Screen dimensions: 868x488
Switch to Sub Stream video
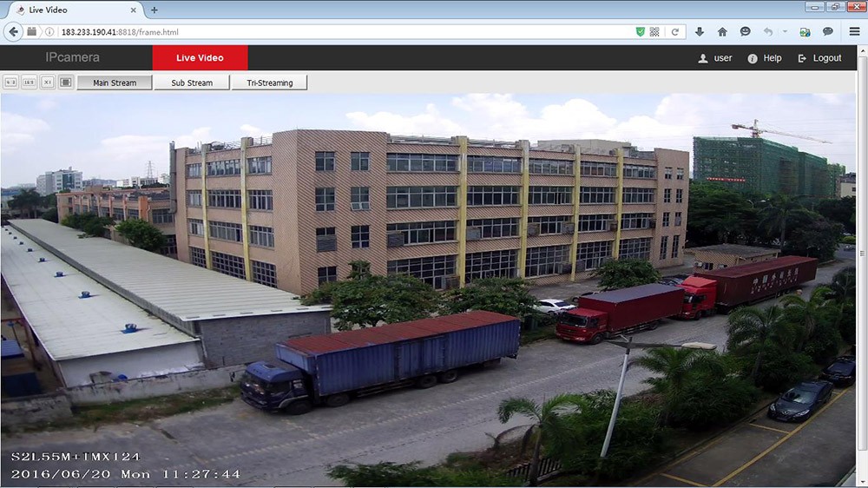pyautogui.click(x=192, y=82)
